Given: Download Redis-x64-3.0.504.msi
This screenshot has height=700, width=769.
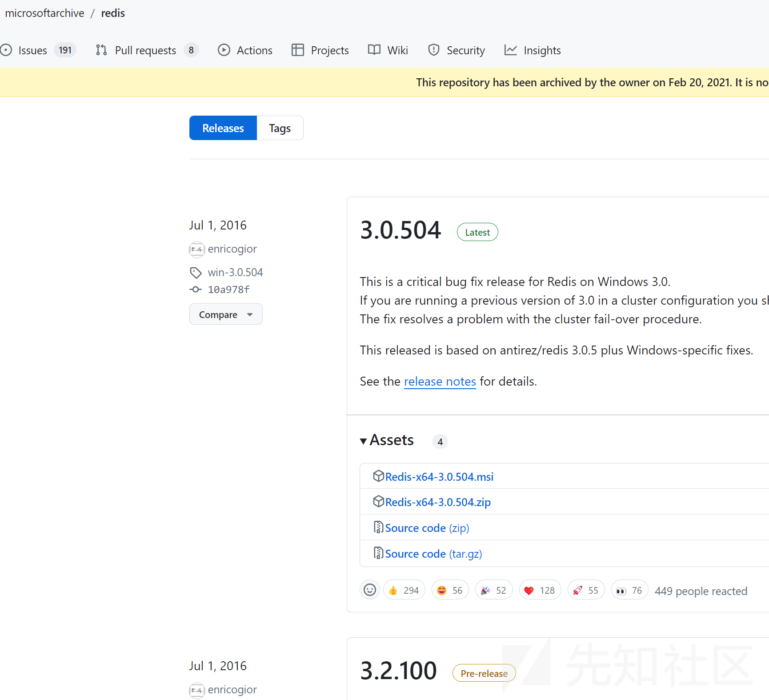Looking at the screenshot, I should (x=439, y=476).
